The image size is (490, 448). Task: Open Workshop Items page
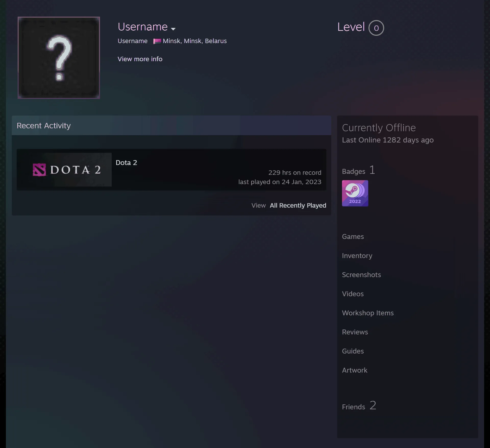tap(368, 313)
